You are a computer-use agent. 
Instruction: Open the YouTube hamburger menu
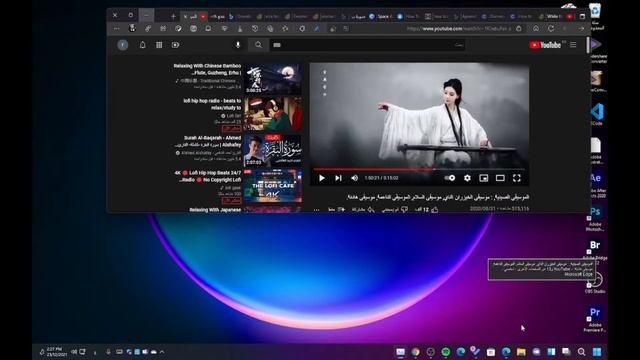tap(573, 44)
